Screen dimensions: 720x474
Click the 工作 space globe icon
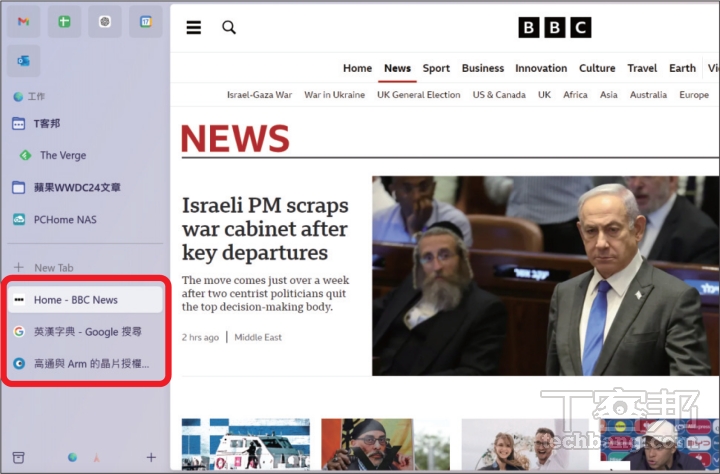18,96
